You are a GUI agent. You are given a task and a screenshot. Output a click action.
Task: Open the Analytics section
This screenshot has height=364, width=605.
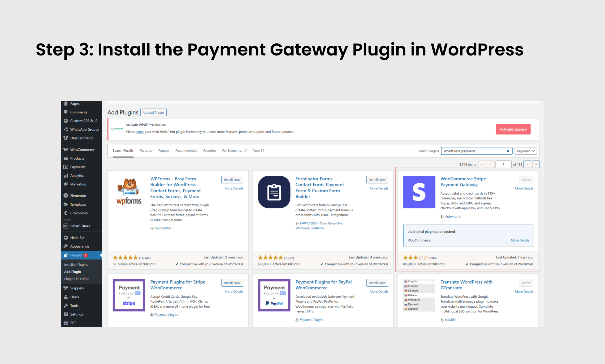[x=77, y=175]
